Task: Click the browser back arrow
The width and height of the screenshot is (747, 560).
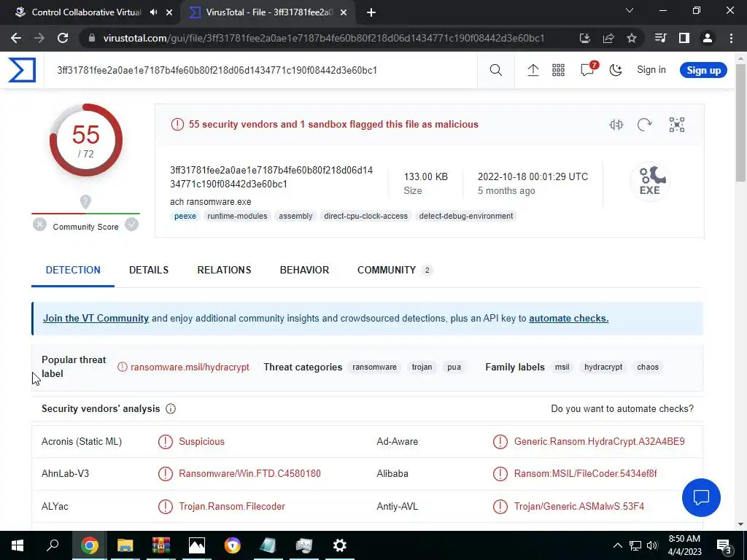Action: tap(16, 38)
